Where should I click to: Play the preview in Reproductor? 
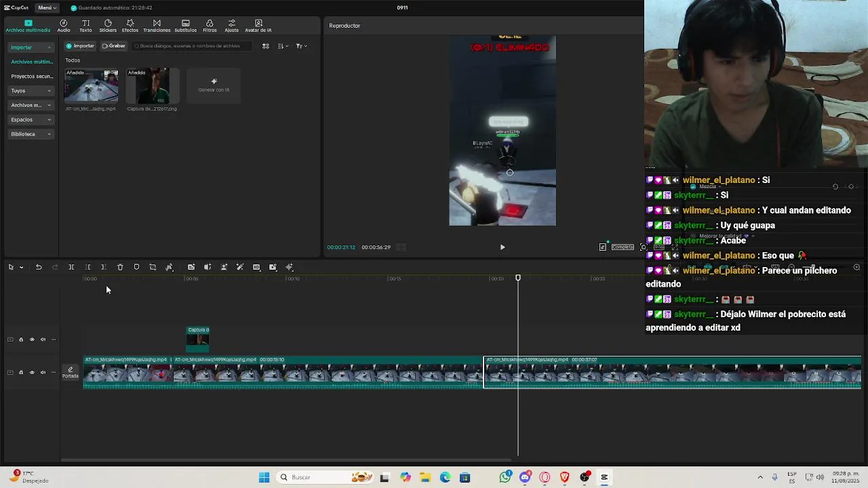pyautogui.click(x=502, y=247)
